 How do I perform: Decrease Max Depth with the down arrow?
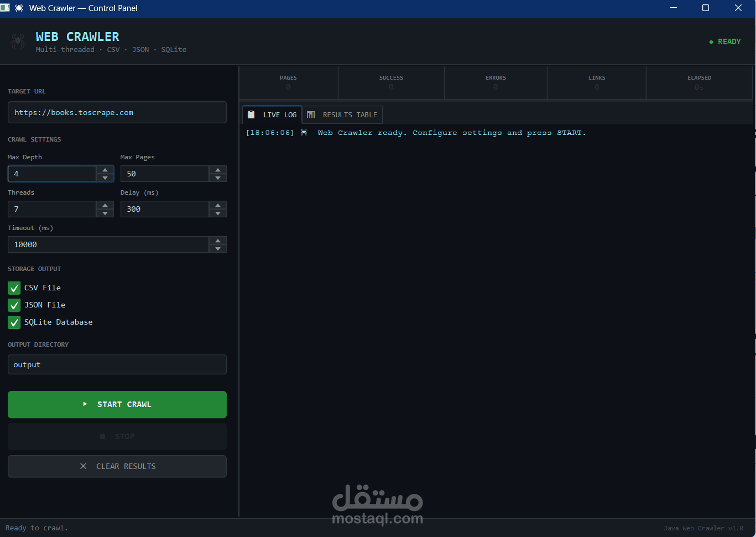105,178
